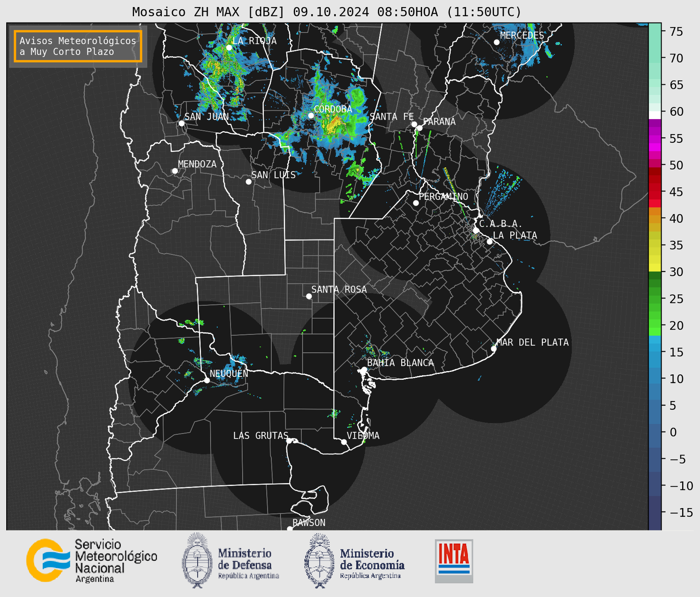
Task: Select the La Rioja city marker
Action: click(x=229, y=48)
